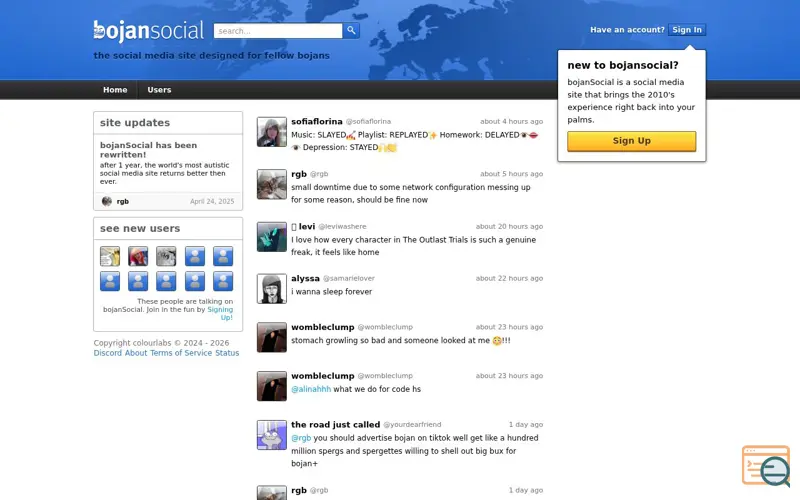Open sofiaflorina's avatar
This screenshot has width=800, height=500.
tap(271, 132)
